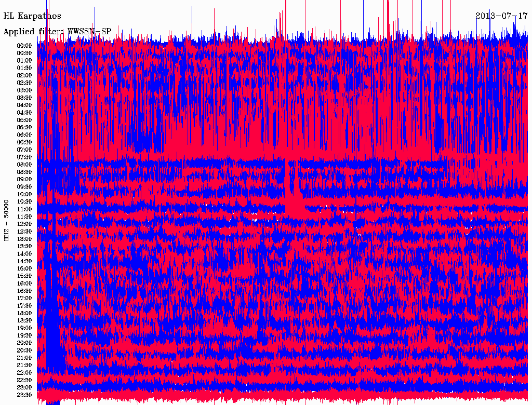The height and width of the screenshot is (405, 532).
Task: Select the 07:00 time row label
Action: (24, 150)
